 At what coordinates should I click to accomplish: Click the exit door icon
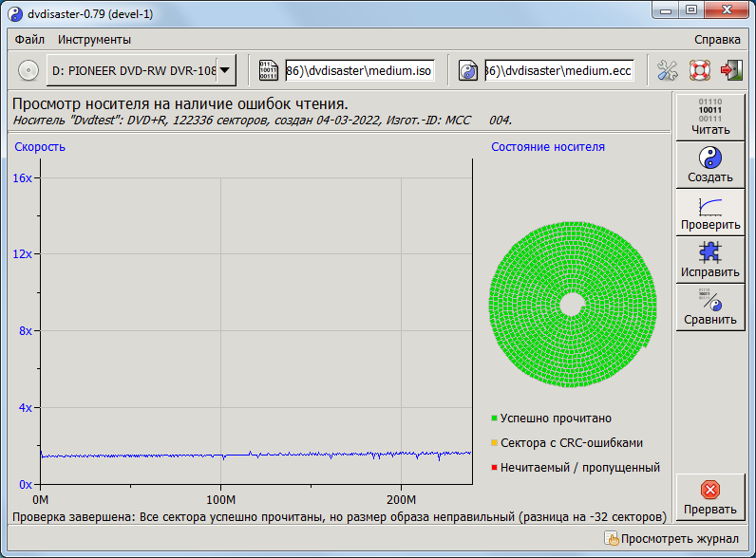(x=731, y=70)
